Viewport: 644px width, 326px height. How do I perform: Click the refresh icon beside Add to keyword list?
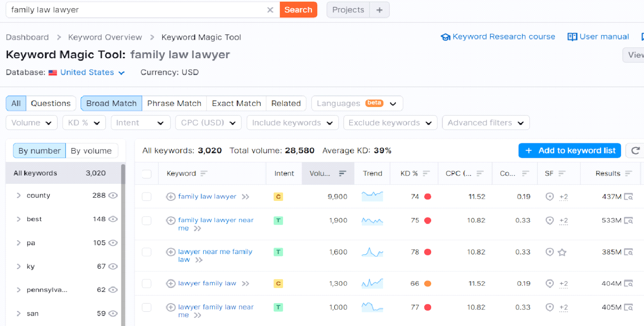636,150
